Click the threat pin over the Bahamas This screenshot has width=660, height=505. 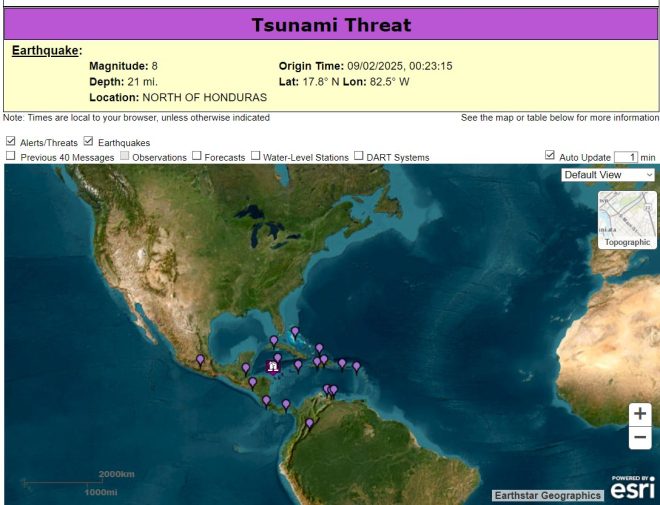point(294,331)
